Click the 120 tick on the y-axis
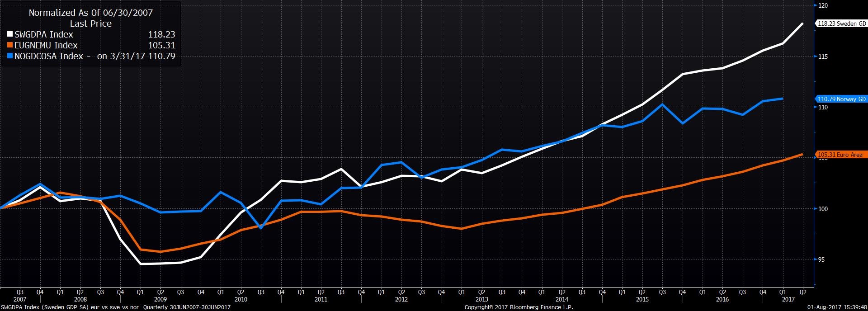The image size is (868, 311). point(823,5)
